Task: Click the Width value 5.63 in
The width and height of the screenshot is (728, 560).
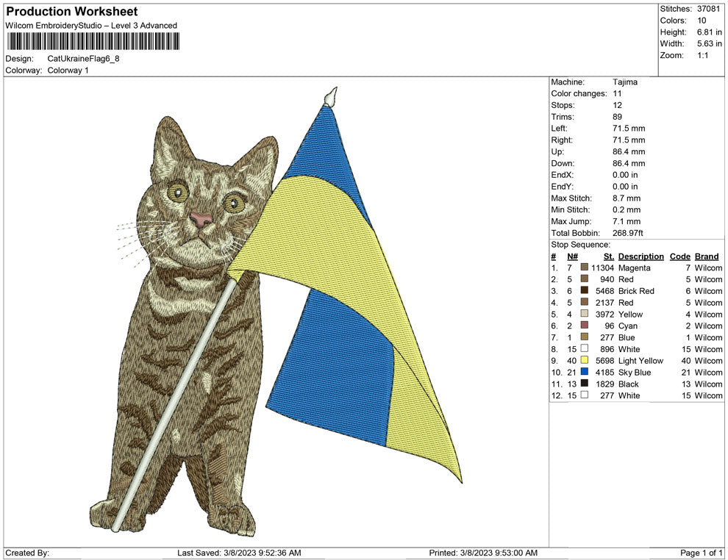Action: pos(710,43)
